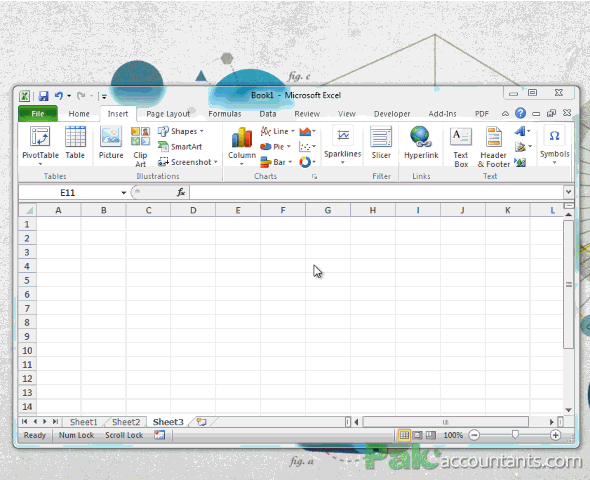Switch to the Home tab
This screenshot has height=480, width=590.
coord(79,114)
